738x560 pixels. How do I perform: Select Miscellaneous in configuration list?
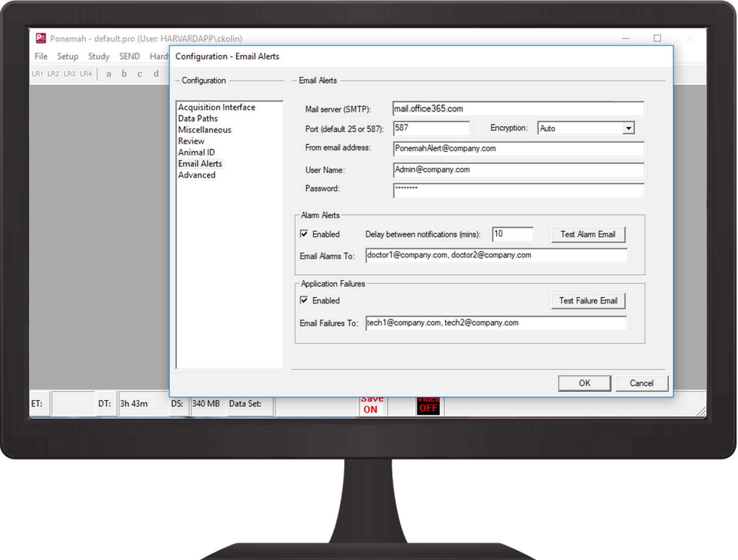(204, 130)
